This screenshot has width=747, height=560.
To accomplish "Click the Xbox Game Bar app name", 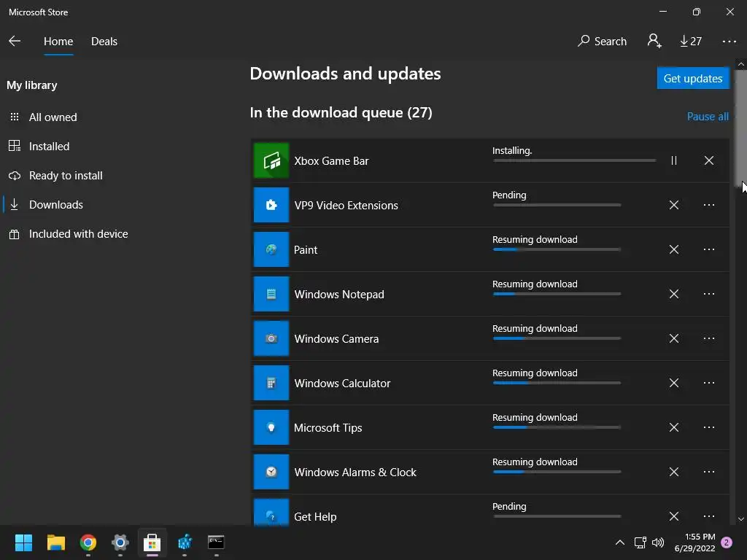I will coord(332,161).
